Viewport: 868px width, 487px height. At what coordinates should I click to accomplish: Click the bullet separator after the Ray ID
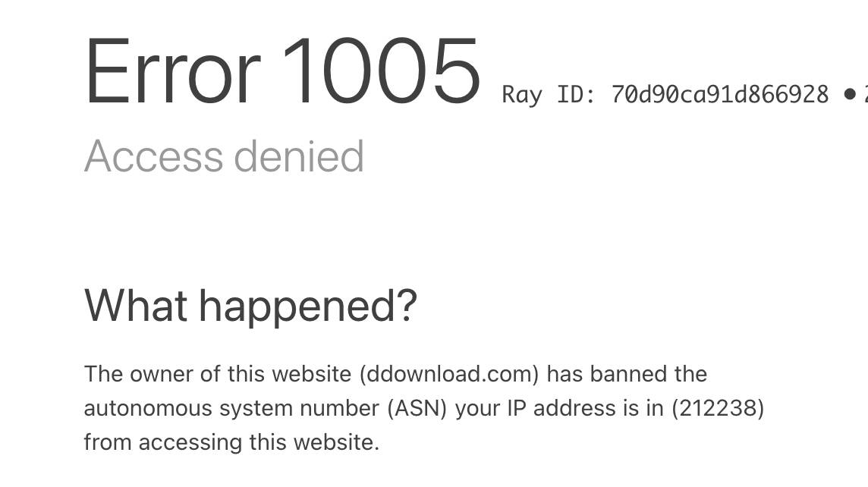pos(850,95)
